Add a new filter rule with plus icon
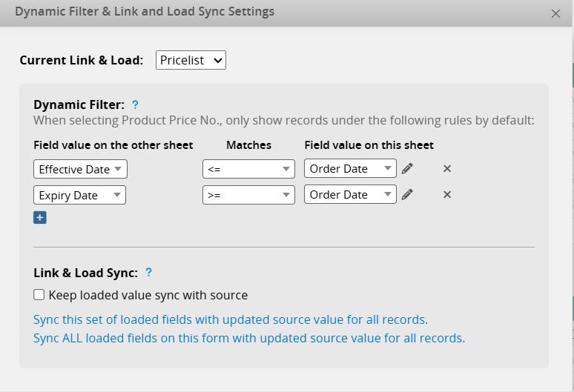 40,218
